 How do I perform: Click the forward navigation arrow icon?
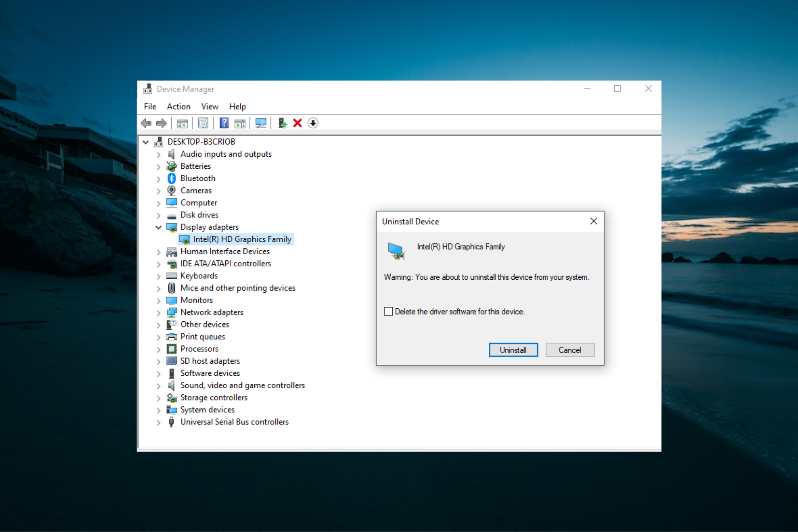click(161, 123)
